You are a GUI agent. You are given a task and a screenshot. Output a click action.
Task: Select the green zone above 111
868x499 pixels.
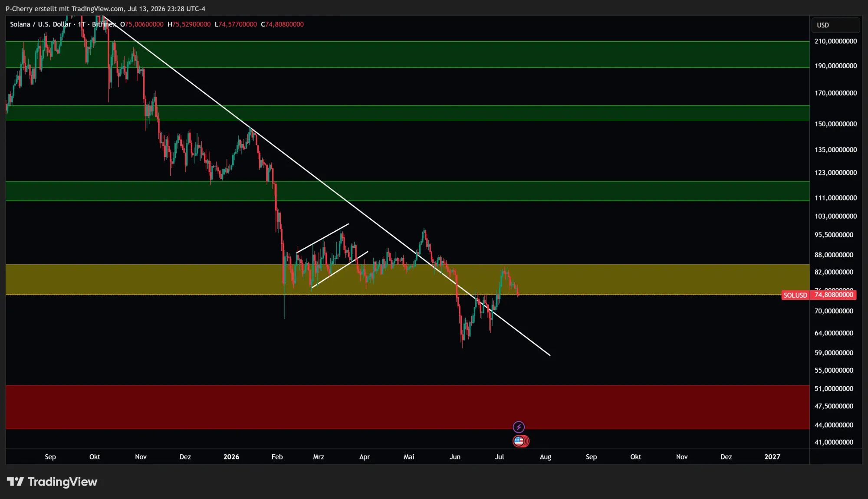pos(408,191)
